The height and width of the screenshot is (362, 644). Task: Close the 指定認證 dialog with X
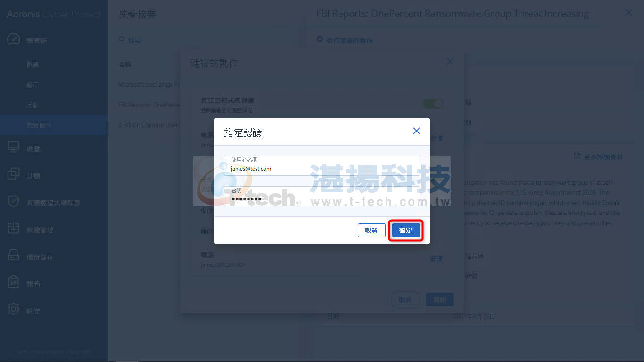(x=416, y=131)
